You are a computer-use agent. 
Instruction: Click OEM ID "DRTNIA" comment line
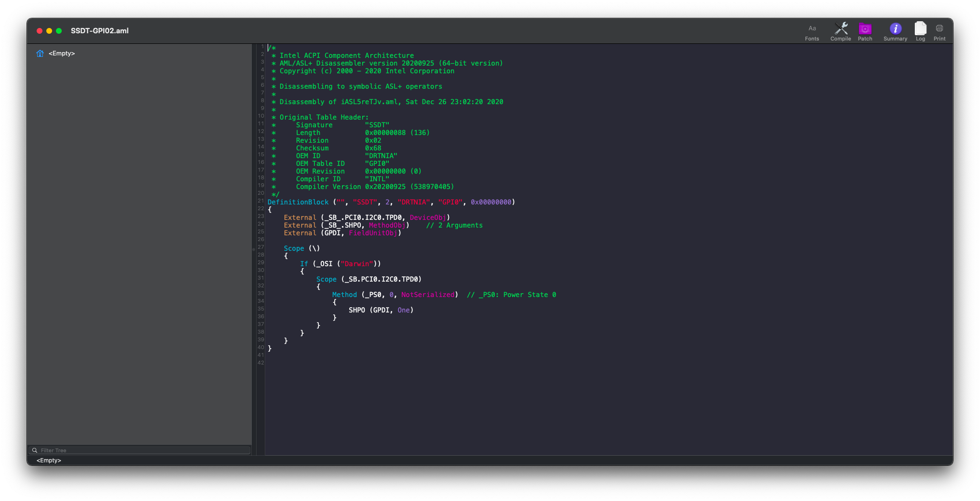(334, 156)
